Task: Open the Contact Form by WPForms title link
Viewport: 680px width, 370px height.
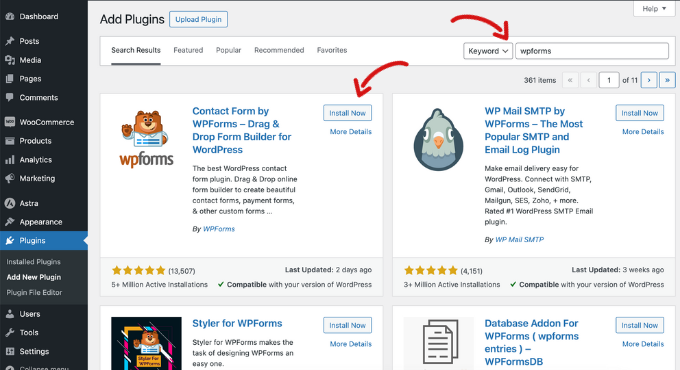Action: pyautogui.click(x=242, y=130)
